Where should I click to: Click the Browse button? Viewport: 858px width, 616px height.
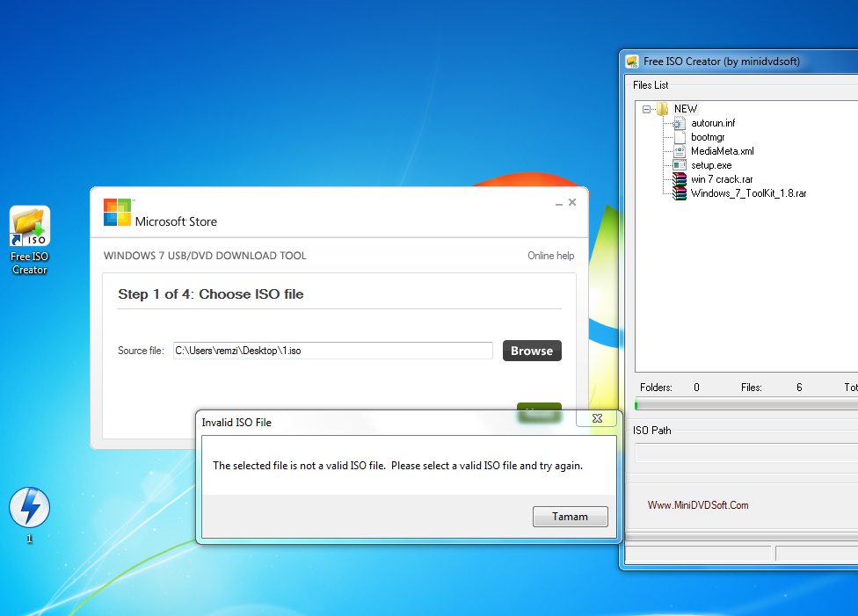pyautogui.click(x=532, y=351)
